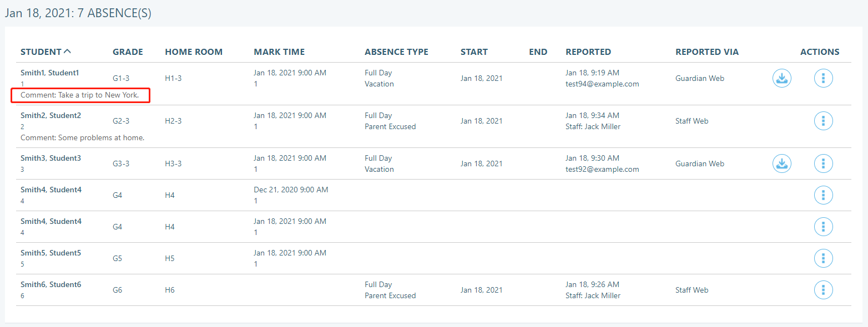The height and width of the screenshot is (327, 868).
Task: Click the highlighted New York trip comment
Action: point(80,95)
